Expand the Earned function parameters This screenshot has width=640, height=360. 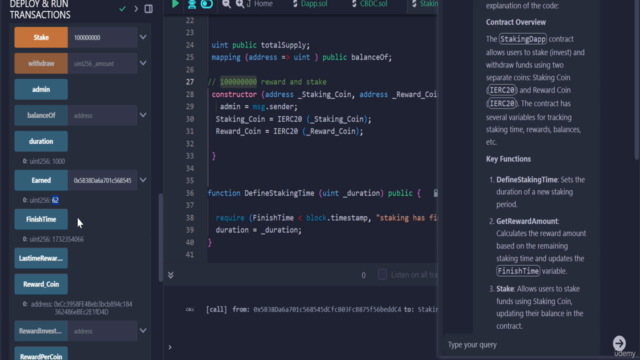[x=143, y=180]
